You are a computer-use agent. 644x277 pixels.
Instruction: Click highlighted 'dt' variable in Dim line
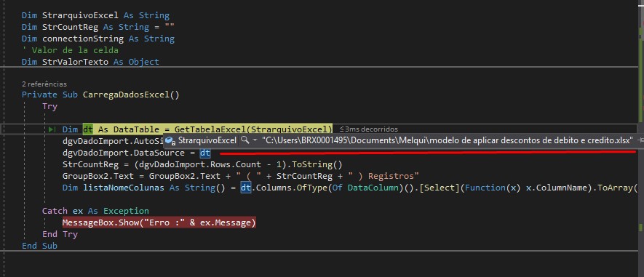click(88, 129)
